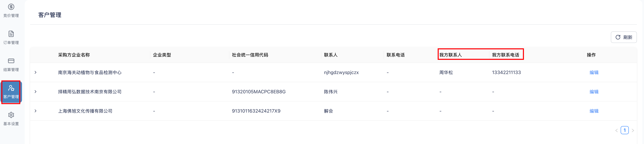
Task: Click the 订单管理 document icon
Action: [11, 34]
